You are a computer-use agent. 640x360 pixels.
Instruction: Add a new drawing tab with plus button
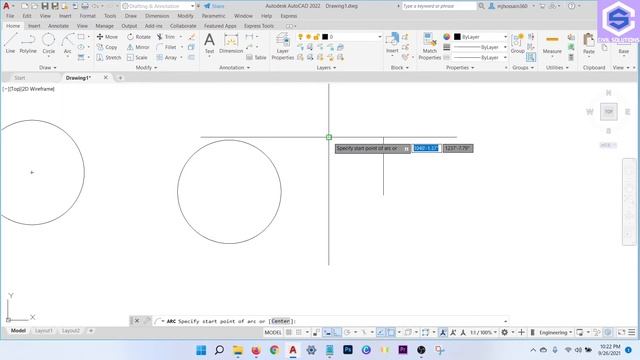120,78
